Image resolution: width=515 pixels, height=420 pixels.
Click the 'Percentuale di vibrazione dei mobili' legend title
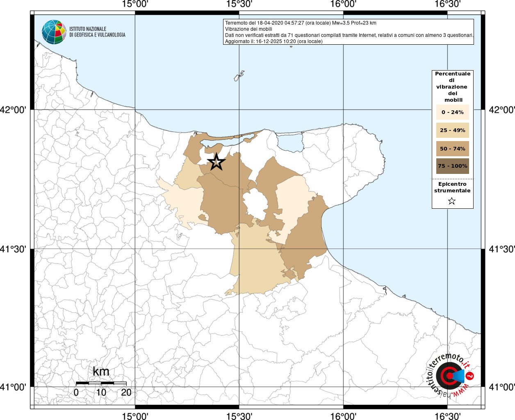point(452,87)
